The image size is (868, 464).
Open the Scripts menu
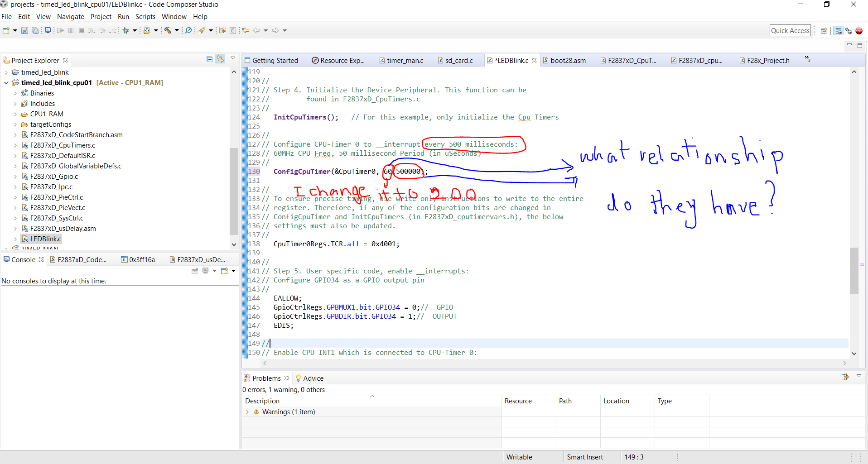145,17
